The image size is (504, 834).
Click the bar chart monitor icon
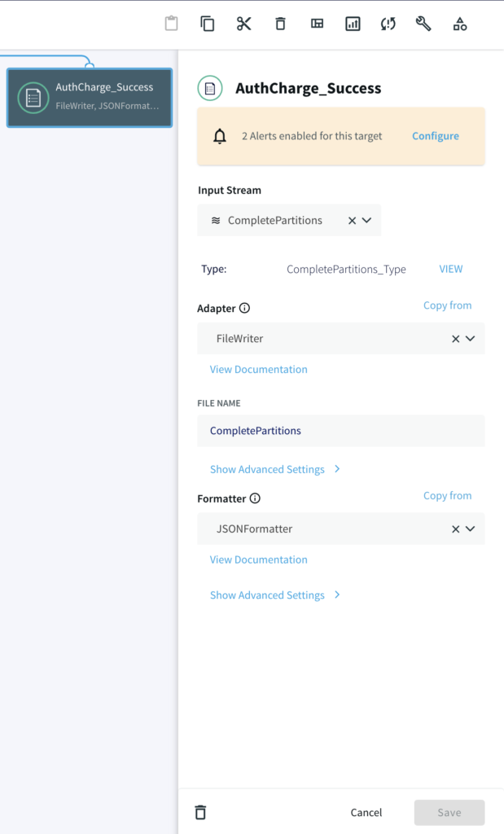[353, 24]
